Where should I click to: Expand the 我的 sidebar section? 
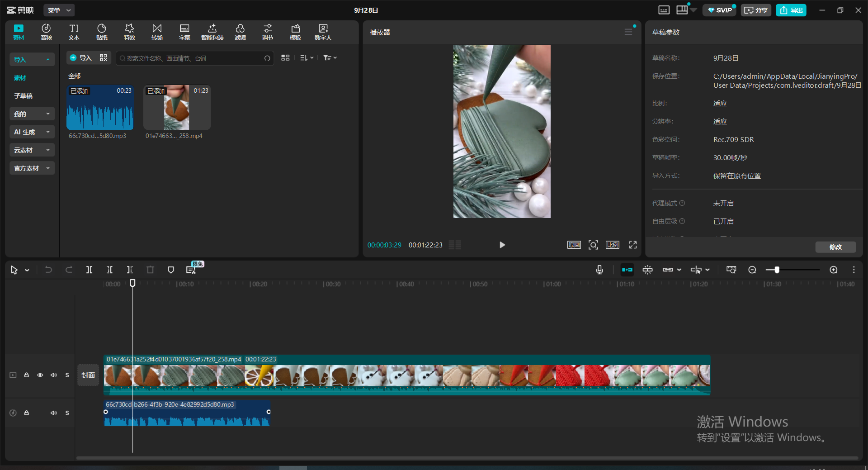coord(32,114)
